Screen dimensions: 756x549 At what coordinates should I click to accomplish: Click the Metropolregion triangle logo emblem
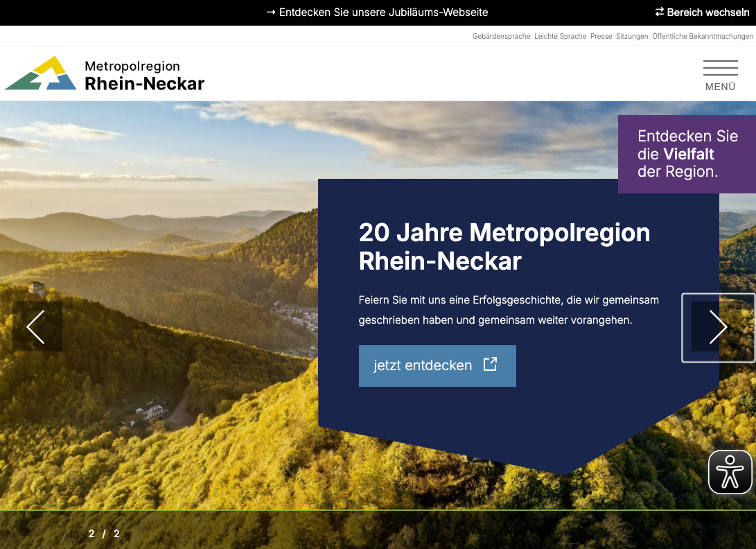pyautogui.click(x=41, y=73)
